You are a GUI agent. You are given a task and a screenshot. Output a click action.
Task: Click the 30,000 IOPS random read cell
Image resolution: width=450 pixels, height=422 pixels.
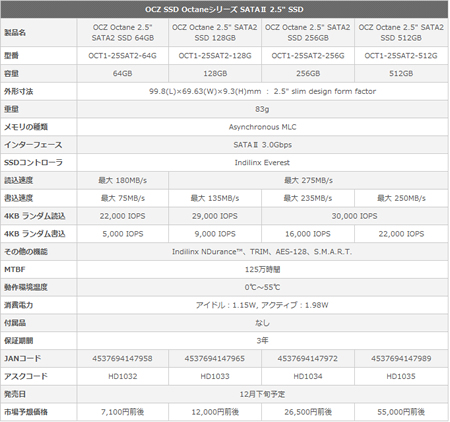coord(355,216)
